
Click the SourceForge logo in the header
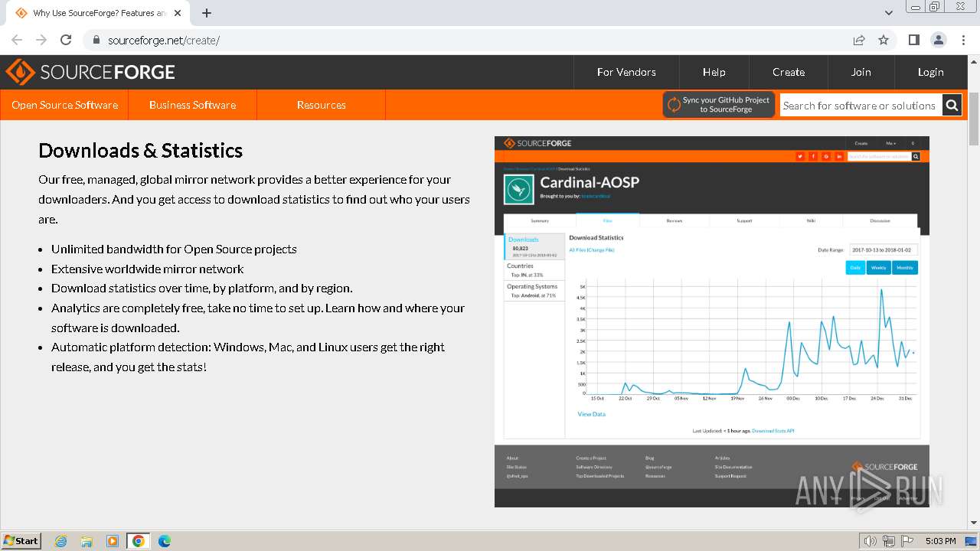click(x=90, y=72)
